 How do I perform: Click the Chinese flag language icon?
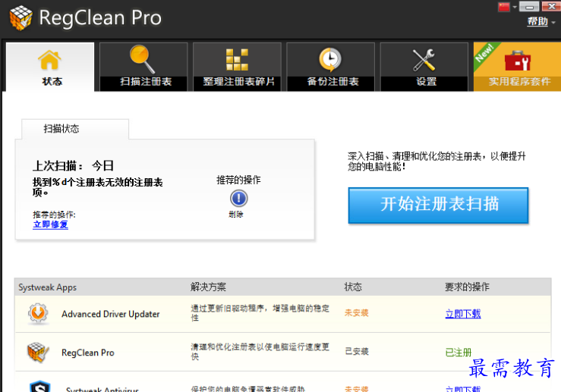504,7
